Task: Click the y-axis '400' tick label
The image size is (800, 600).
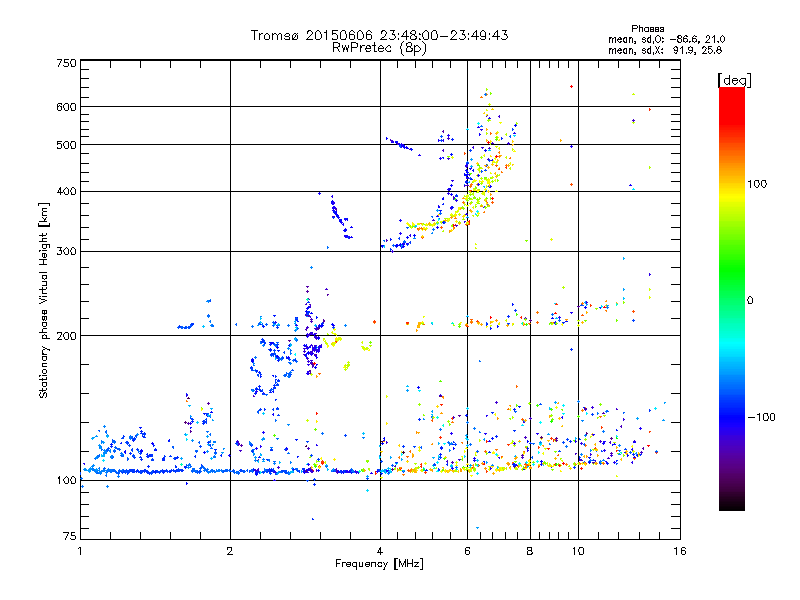Action: (x=66, y=192)
